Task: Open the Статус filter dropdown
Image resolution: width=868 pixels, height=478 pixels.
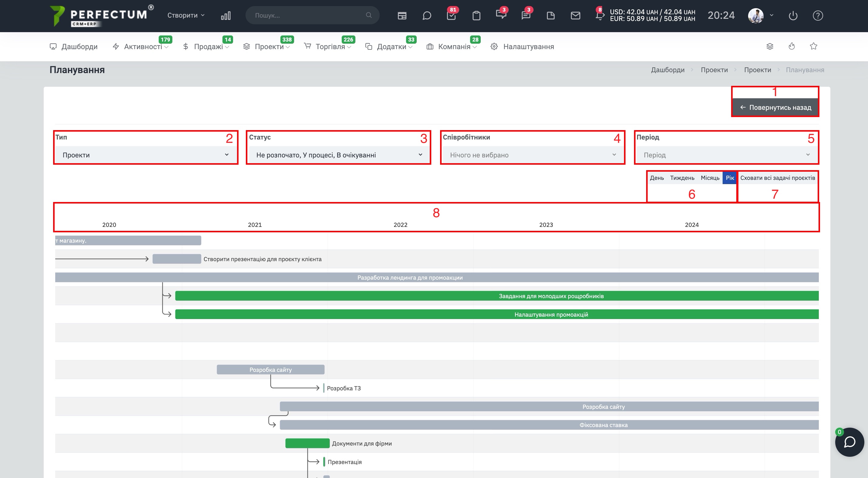Action: [x=339, y=155]
